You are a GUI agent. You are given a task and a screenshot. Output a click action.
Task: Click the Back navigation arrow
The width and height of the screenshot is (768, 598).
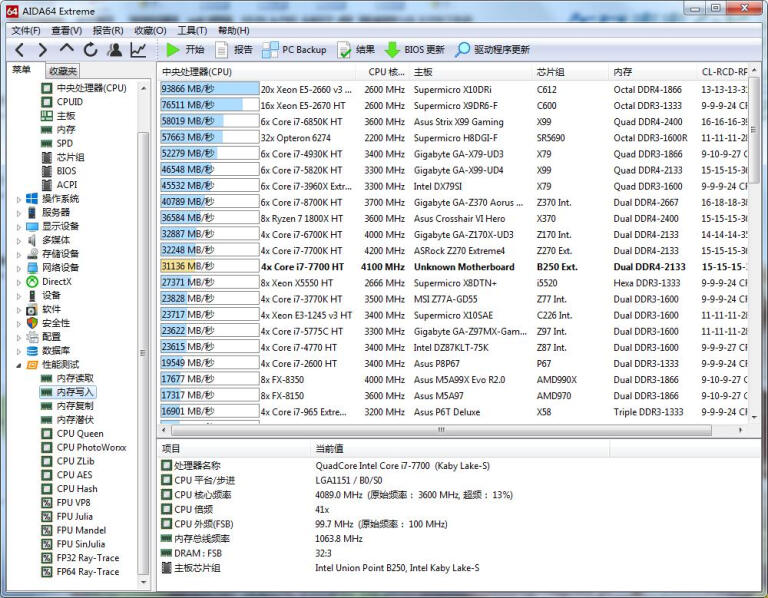click(x=19, y=49)
